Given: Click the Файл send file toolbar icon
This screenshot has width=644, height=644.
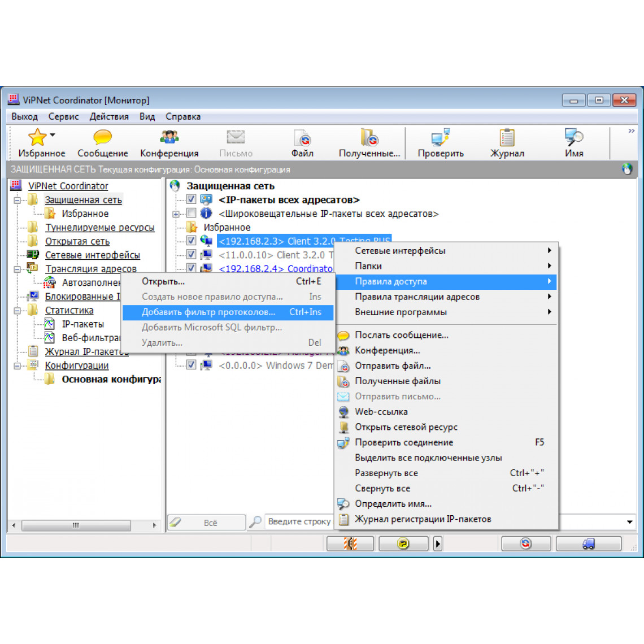Looking at the screenshot, I should coord(303,138).
